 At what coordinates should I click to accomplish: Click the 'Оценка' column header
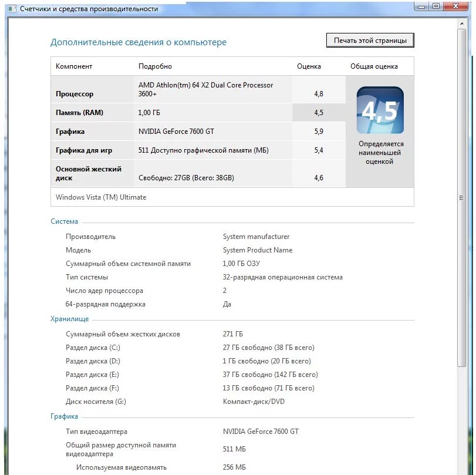coord(309,66)
